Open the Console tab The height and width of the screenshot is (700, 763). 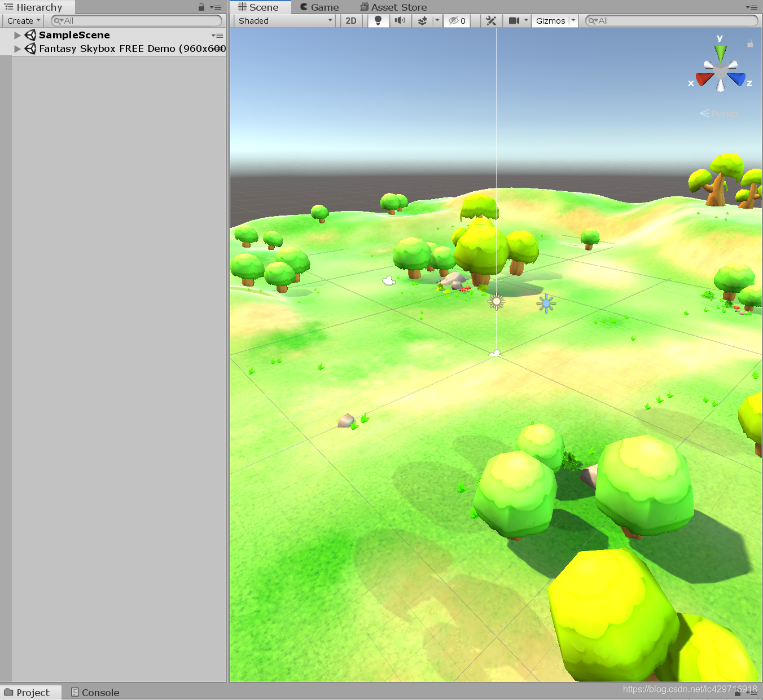point(95,692)
